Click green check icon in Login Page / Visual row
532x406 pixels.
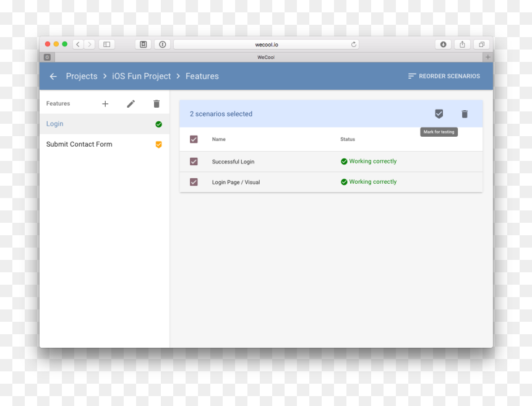click(344, 182)
